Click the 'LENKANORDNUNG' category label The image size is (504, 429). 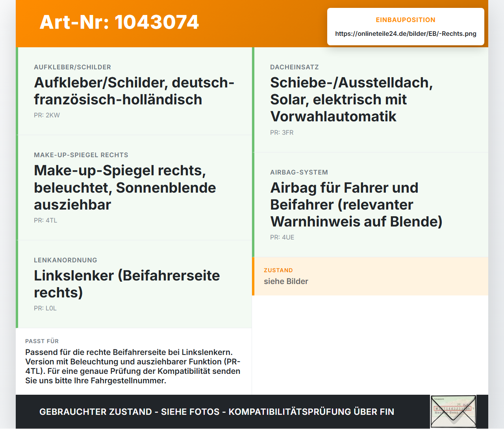coord(65,260)
